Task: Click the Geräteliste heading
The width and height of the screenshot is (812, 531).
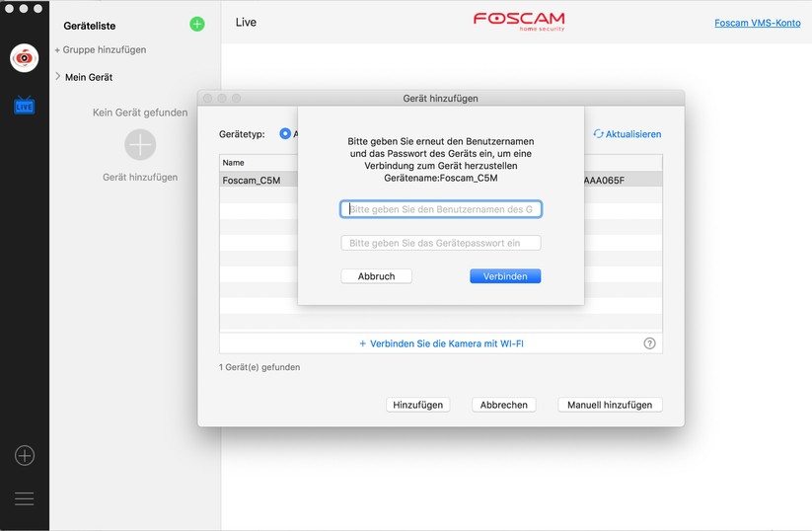Action: [x=90, y=26]
